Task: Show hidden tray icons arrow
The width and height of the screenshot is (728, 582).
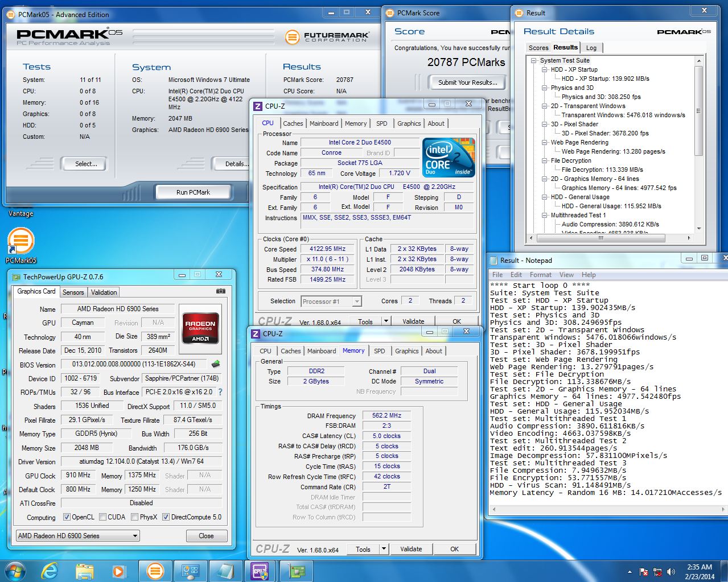Action: [630, 572]
